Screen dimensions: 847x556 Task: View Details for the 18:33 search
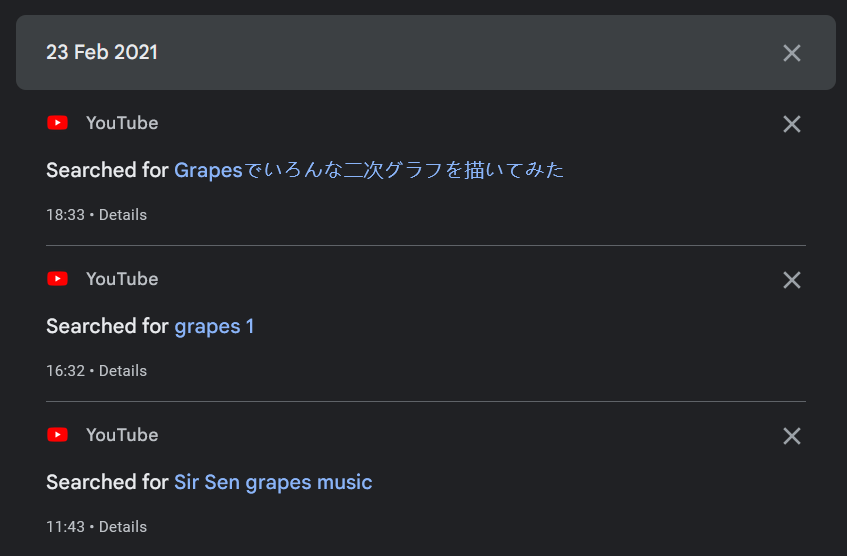(123, 215)
